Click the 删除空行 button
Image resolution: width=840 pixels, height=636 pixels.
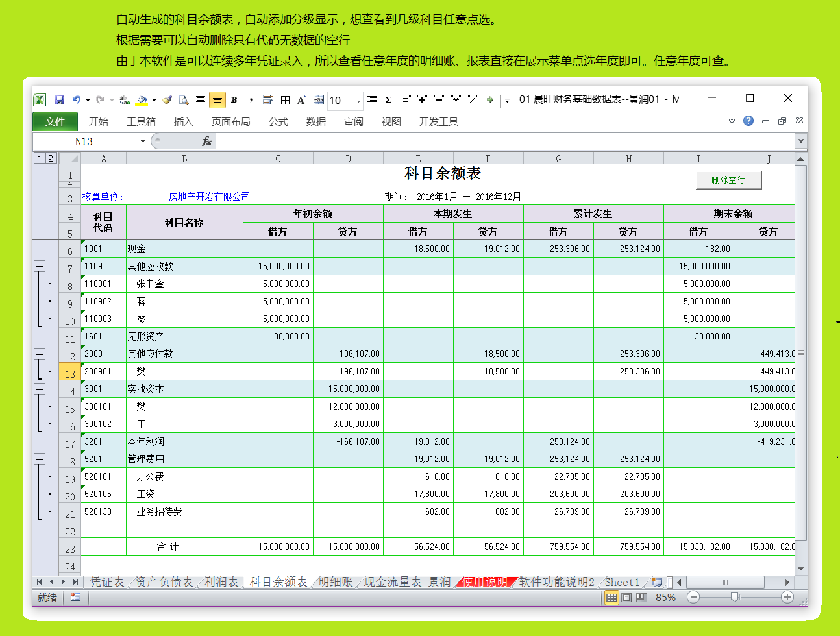click(x=728, y=180)
